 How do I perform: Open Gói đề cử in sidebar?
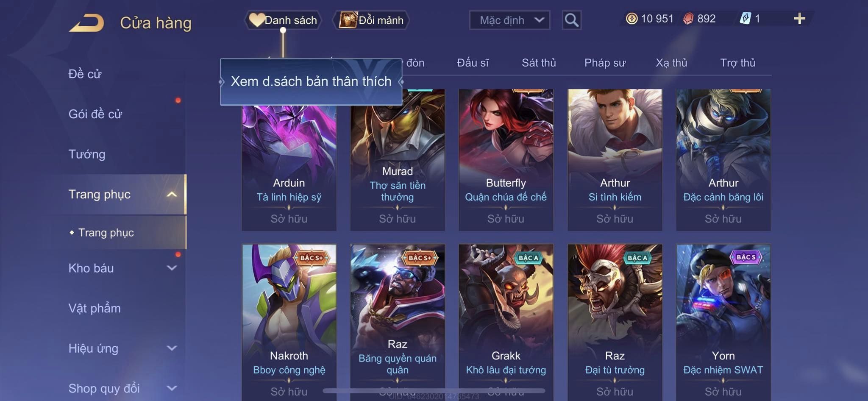(95, 114)
